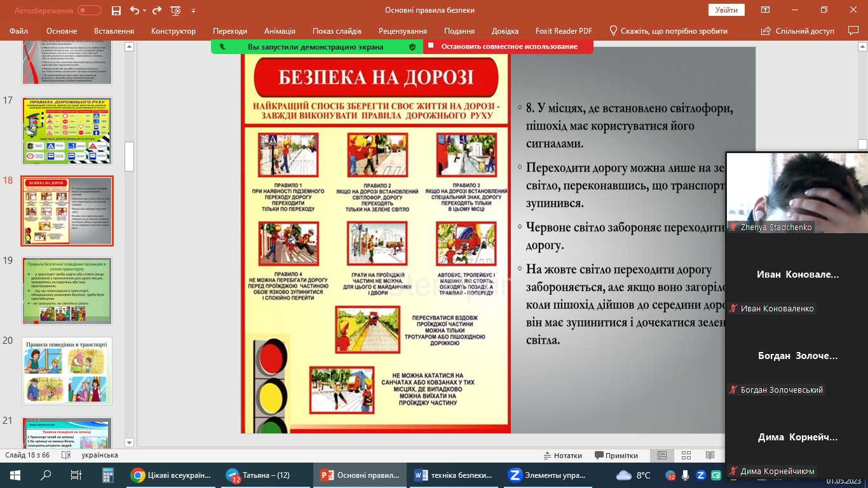Click Остановить совместное использование button

[509, 46]
